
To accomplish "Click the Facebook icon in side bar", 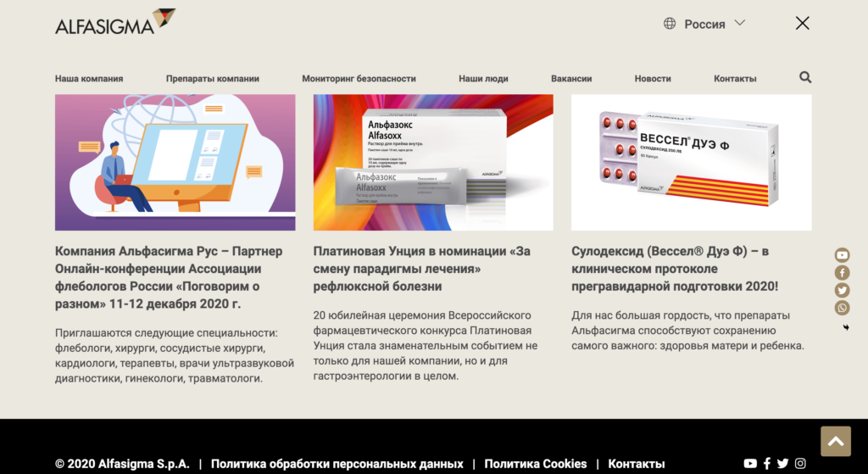I will (x=842, y=273).
